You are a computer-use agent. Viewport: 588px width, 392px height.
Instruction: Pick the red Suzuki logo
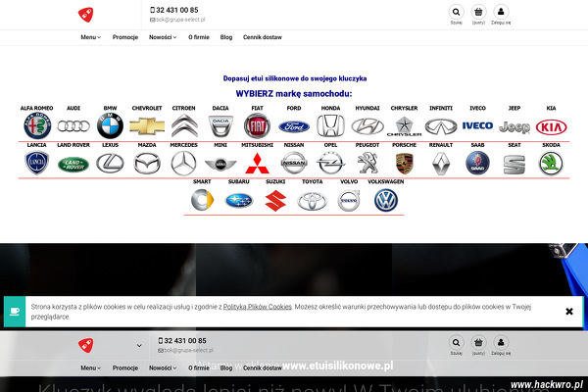pos(275,201)
